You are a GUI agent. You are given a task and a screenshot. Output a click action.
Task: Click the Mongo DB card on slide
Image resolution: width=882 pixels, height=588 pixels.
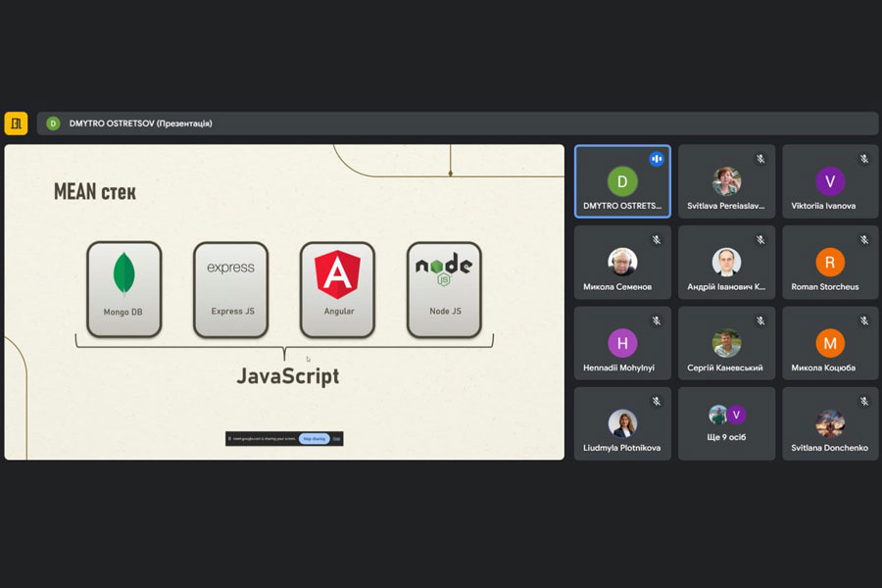(123, 289)
